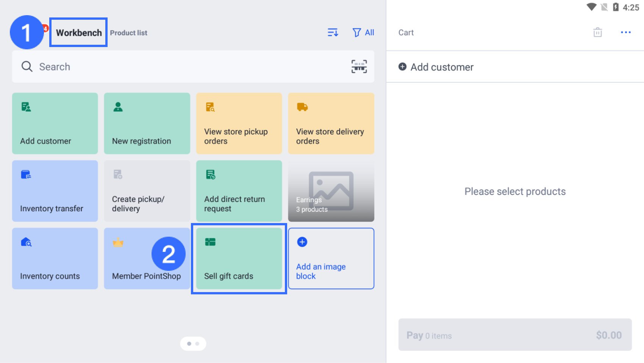Go to second page via pagination dot
Image resolution: width=644 pixels, height=363 pixels.
[x=197, y=344]
